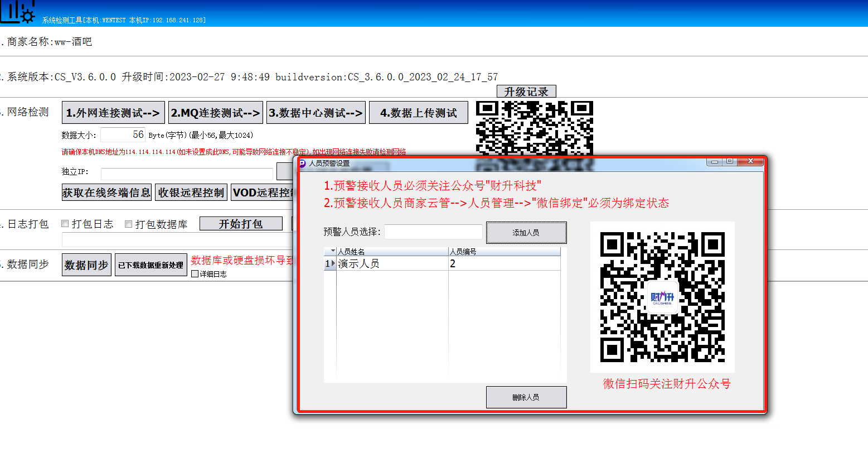Tick the 详细日志 checkbox
The width and height of the screenshot is (868, 452).
coord(195,274)
